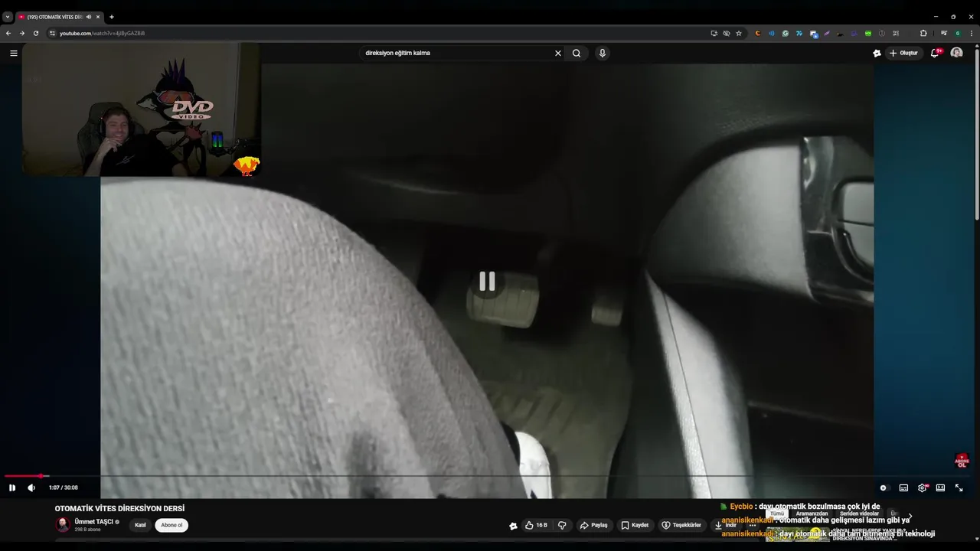
Task: Open the YouTube account avatar menu
Action: point(956,53)
